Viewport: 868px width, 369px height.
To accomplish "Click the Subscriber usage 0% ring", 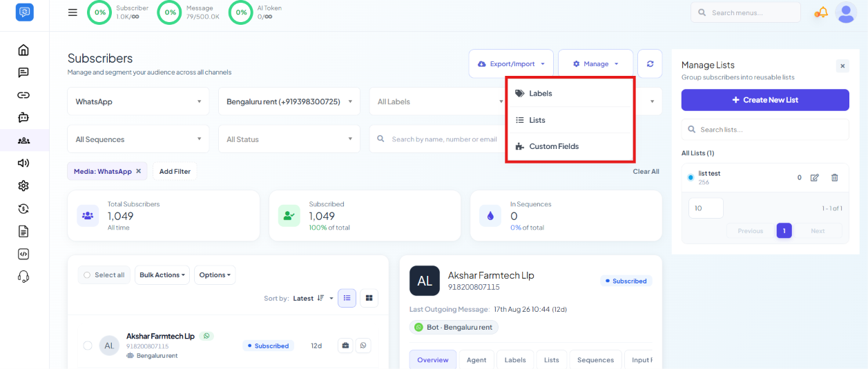I will [x=100, y=12].
